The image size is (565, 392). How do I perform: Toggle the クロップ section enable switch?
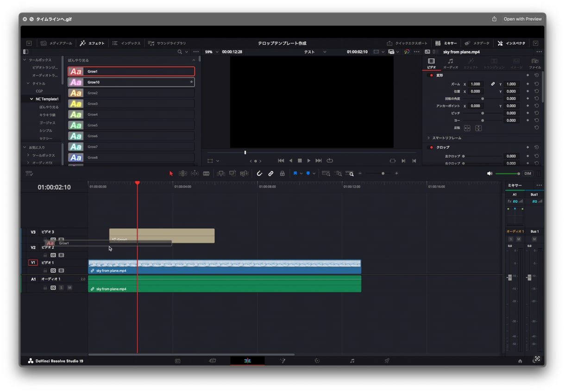(x=432, y=147)
